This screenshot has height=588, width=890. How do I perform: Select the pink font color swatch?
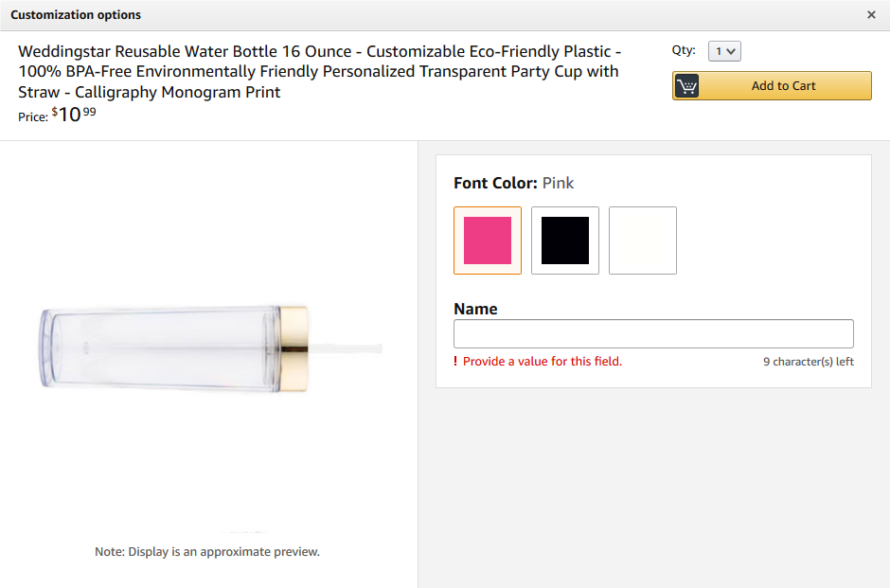(488, 241)
